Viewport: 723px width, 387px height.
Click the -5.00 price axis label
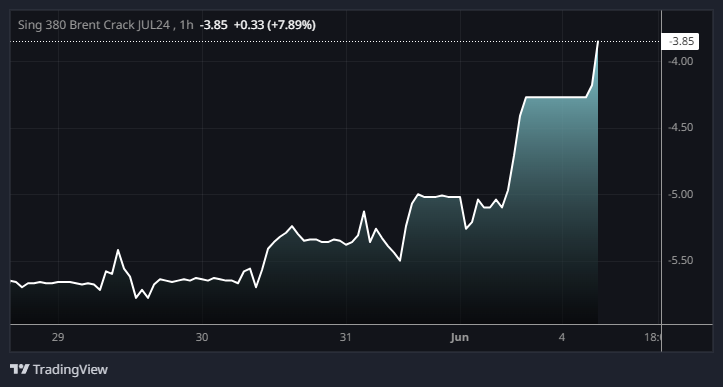click(x=681, y=194)
